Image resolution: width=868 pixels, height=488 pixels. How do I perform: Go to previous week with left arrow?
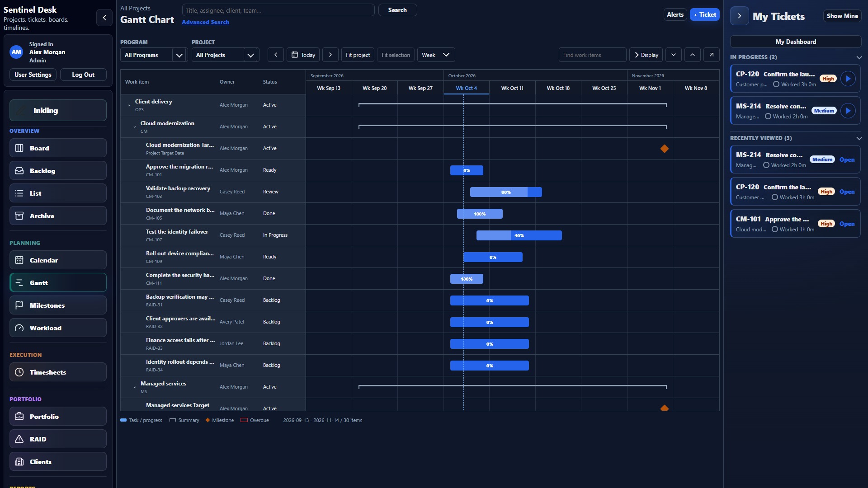point(276,55)
